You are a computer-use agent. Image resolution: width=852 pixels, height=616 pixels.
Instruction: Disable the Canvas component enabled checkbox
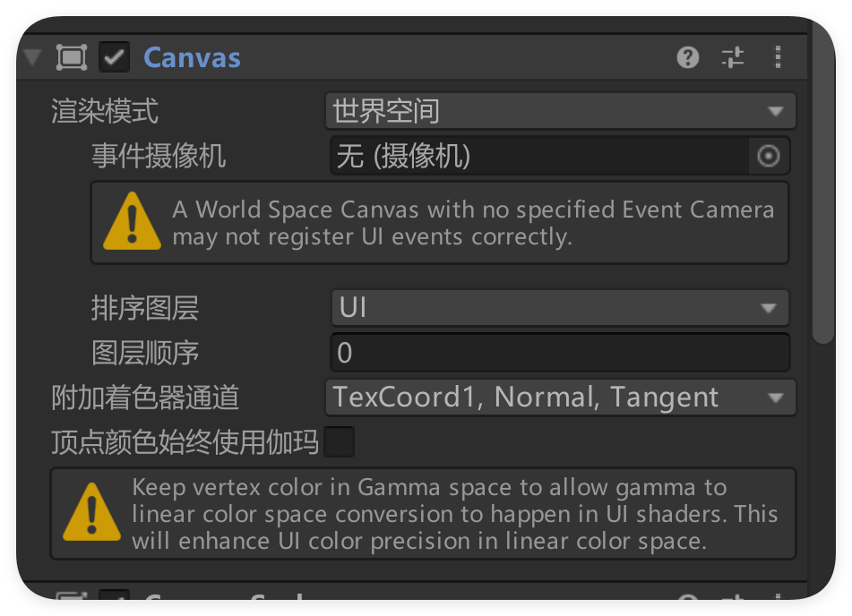(115, 58)
